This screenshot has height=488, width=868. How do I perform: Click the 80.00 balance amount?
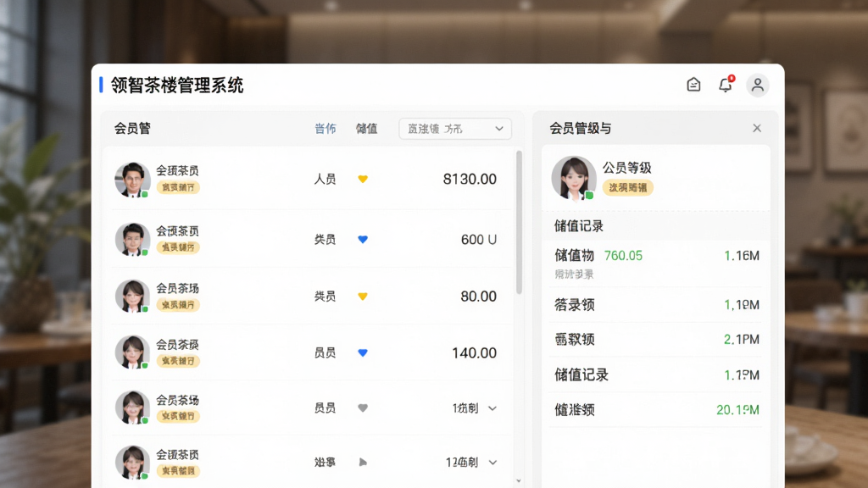[478, 297]
